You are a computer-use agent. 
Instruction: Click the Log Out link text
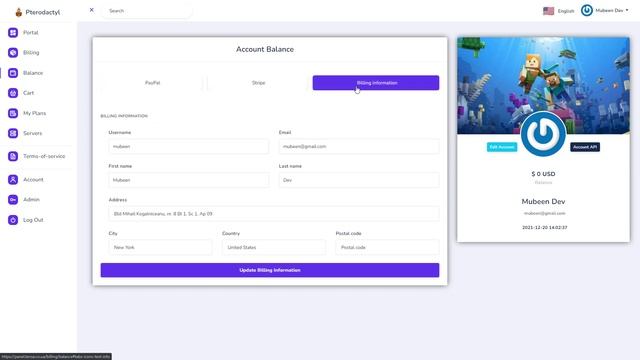[x=33, y=220]
